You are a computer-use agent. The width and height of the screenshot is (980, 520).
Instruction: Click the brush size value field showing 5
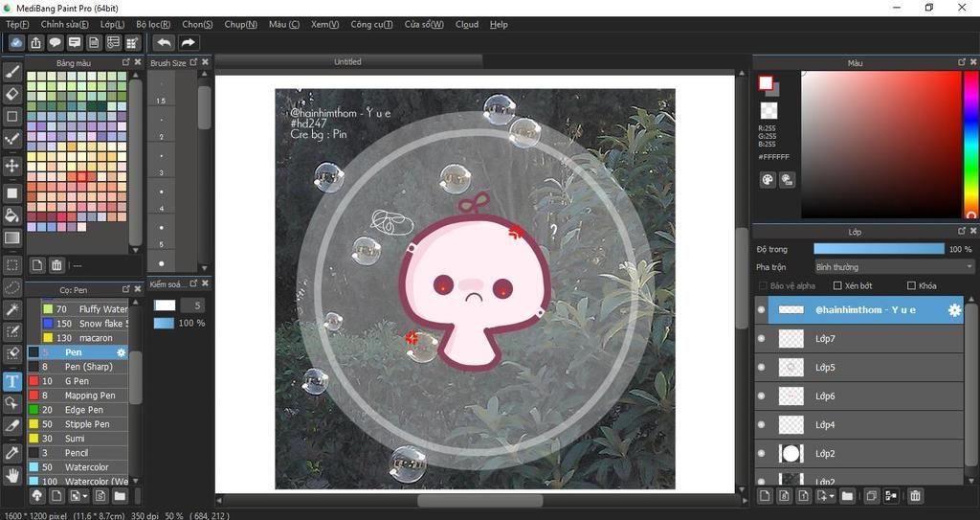[x=192, y=305]
